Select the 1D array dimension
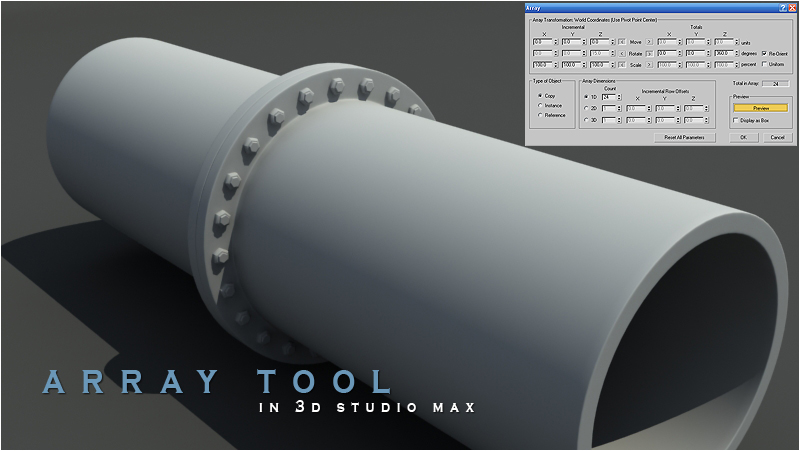 tap(586, 96)
